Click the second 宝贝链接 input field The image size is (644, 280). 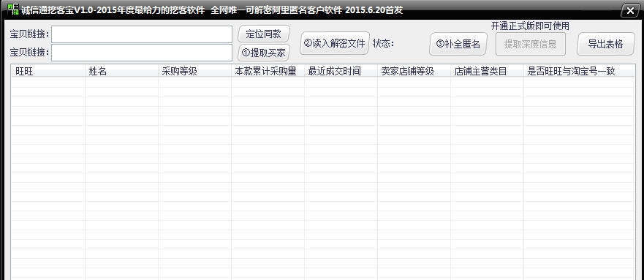tap(142, 53)
